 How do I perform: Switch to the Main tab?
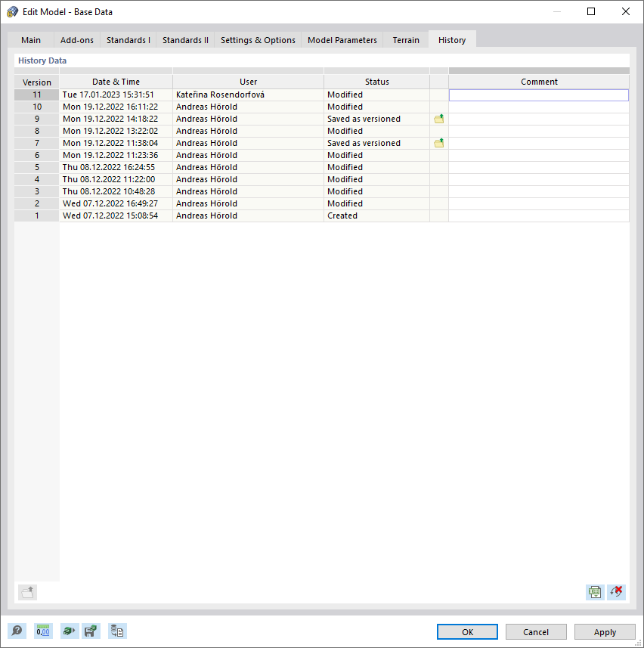point(31,40)
